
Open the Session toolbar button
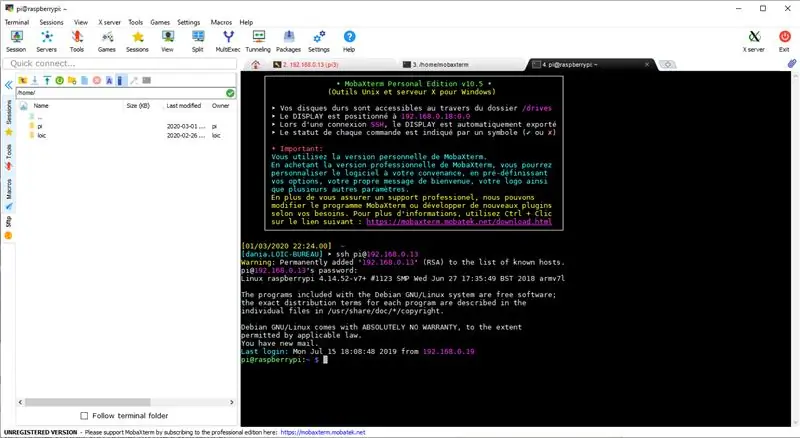tap(16, 41)
